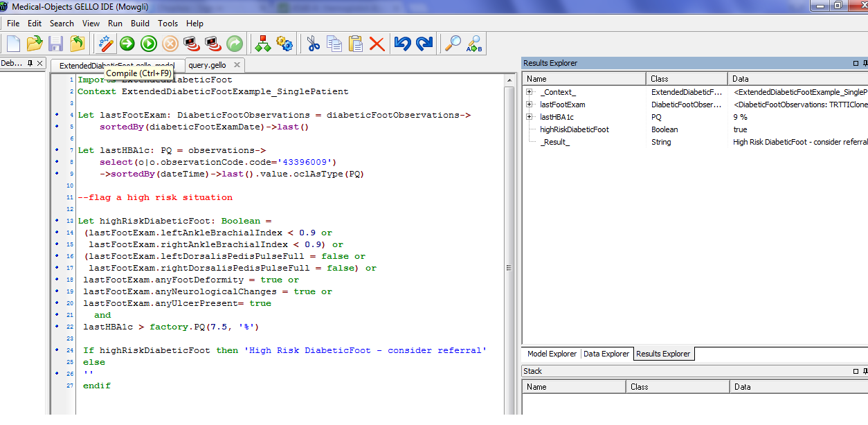Open the Help menu
This screenshot has height=425, width=868.
coord(195,24)
